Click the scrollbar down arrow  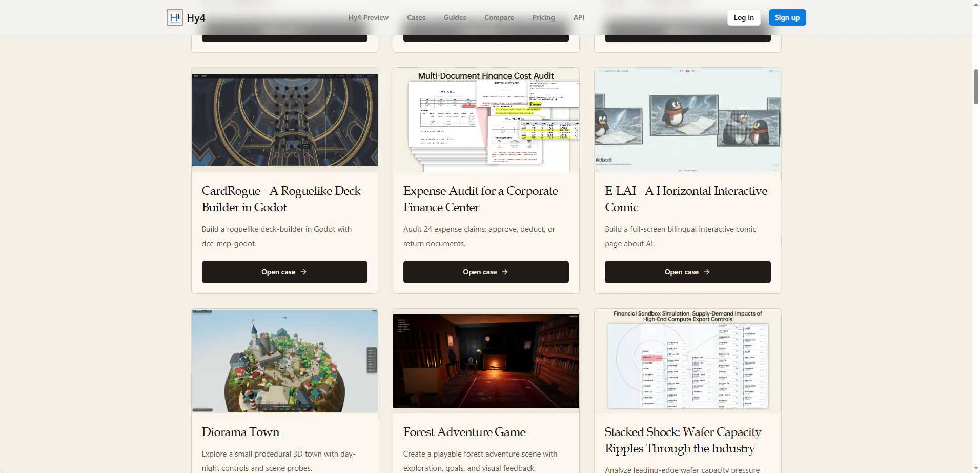click(976, 469)
